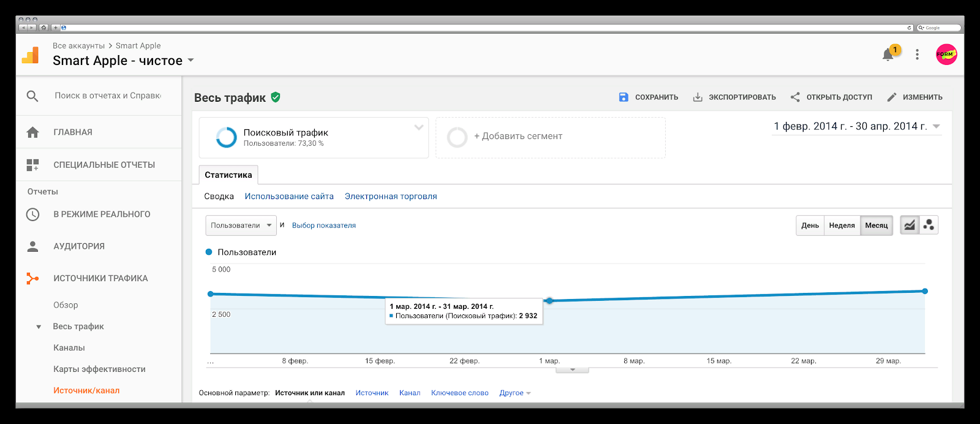This screenshot has width=980, height=424.
Task: Click the person icon beside АУДИТОРИЯ
Action: pyautogui.click(x=33, y=246)
